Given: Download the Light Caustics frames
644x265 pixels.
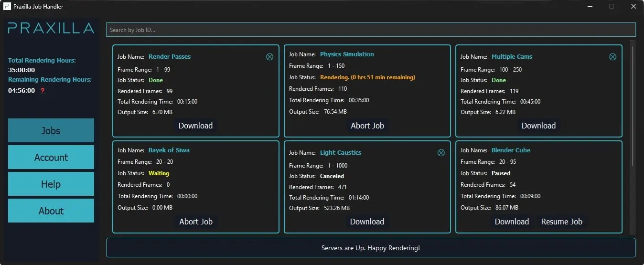Looking at the screenshot, I should (367, 222).
